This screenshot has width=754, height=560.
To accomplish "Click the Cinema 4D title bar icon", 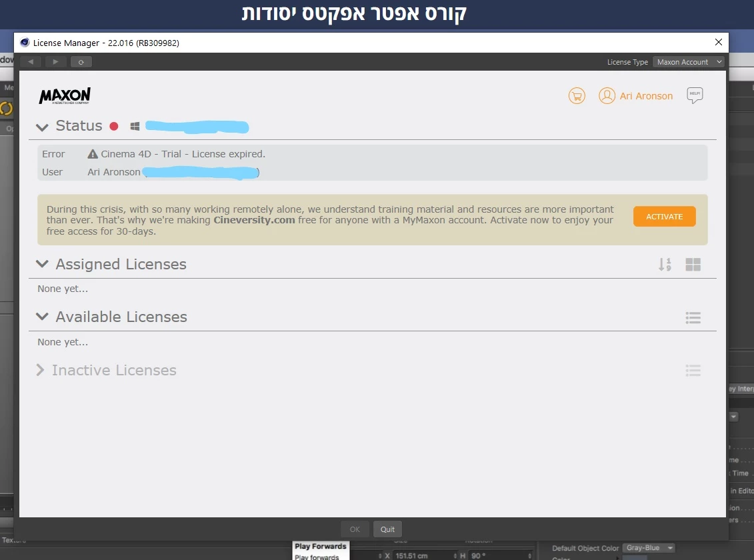I will pos(25,42).
